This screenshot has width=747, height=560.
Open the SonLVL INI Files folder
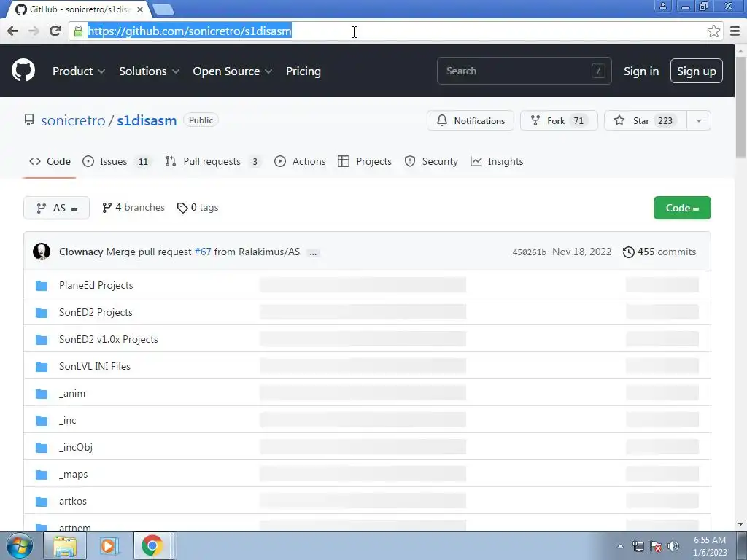(95, 366)
